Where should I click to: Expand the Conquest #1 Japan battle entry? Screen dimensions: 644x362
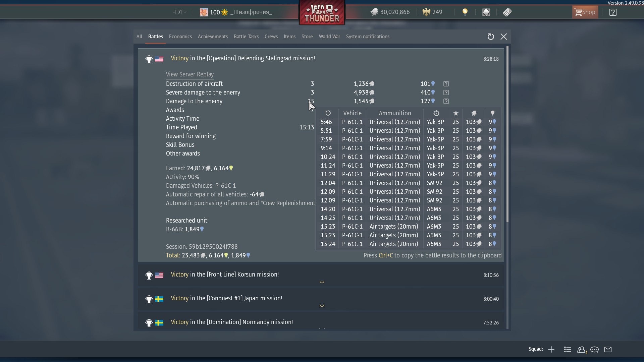322,306
